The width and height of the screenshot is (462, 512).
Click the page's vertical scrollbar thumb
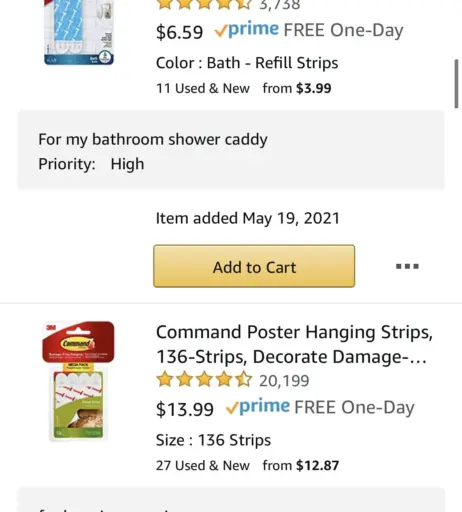tap(456, 84)
